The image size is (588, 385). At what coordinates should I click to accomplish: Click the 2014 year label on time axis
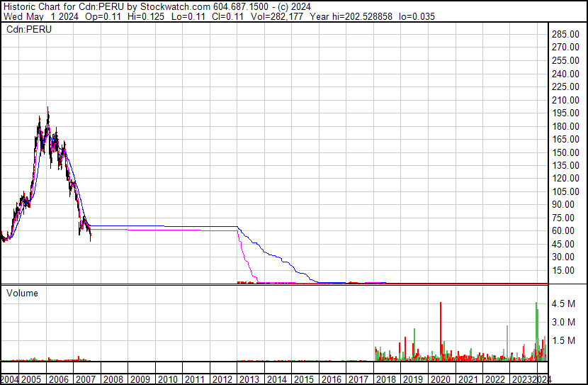[x=276, y=379]
